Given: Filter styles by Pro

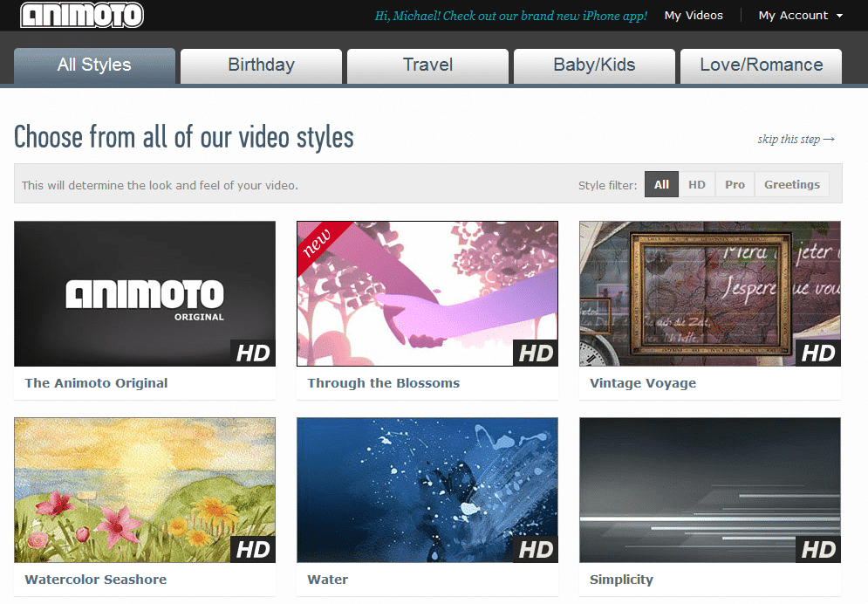Looking at the screenshot, I should pyautogui.click(x=735, y=184).
